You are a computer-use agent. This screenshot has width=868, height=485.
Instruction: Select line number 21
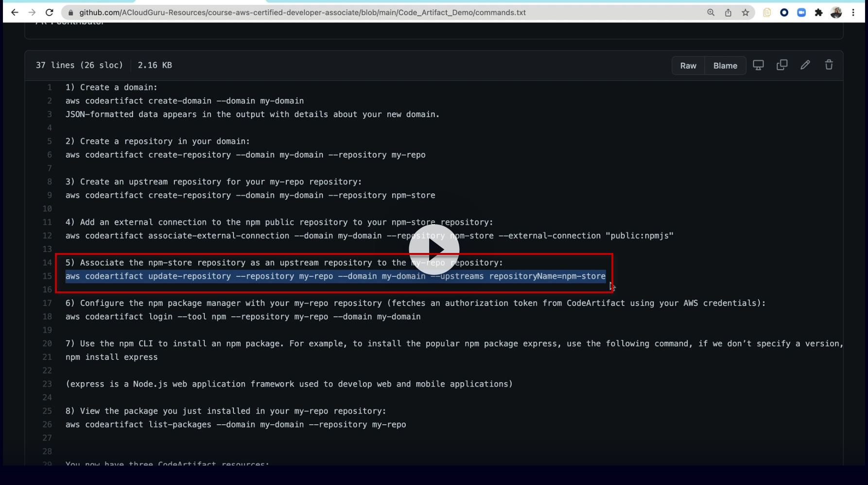[47, 357]
